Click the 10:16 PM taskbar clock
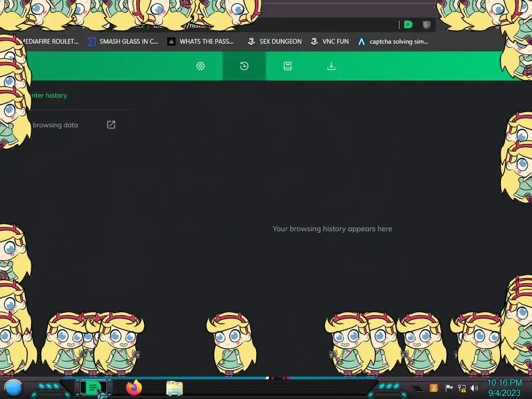Image resolution: width=532 pixels, height=399 pixels. pos(504,383)
